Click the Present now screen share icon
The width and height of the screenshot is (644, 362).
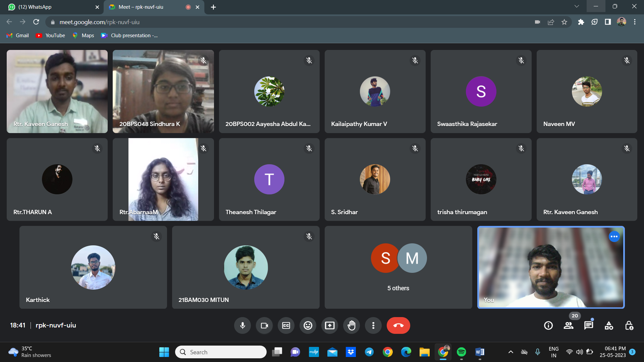[x=329, y=325]
